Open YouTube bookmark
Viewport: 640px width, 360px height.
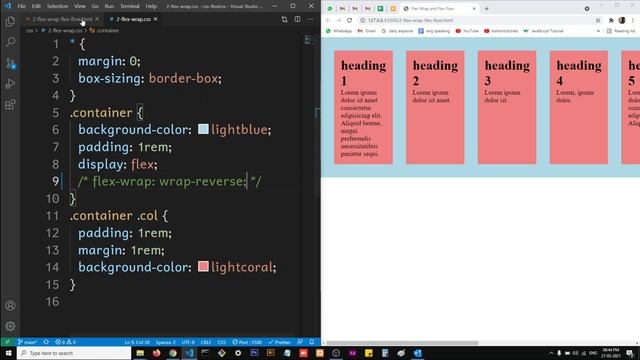click(467, 31)
